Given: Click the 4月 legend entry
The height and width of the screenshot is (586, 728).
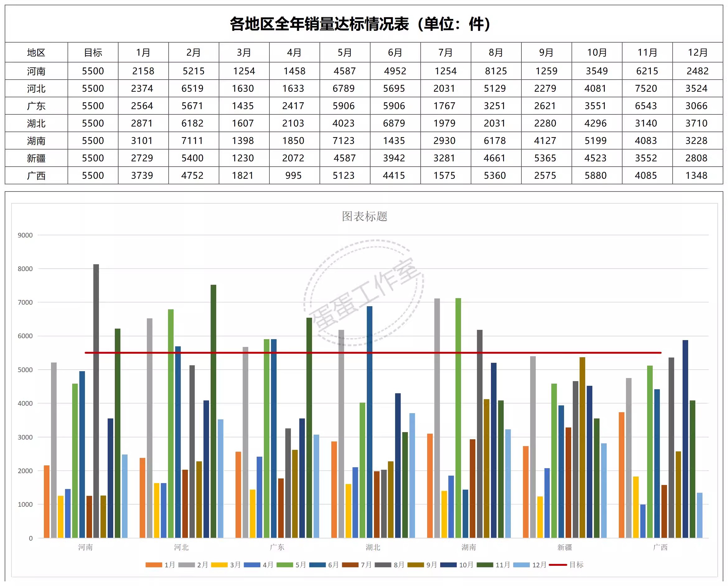Looking at the screenshot, I should (x=259, y=565).
